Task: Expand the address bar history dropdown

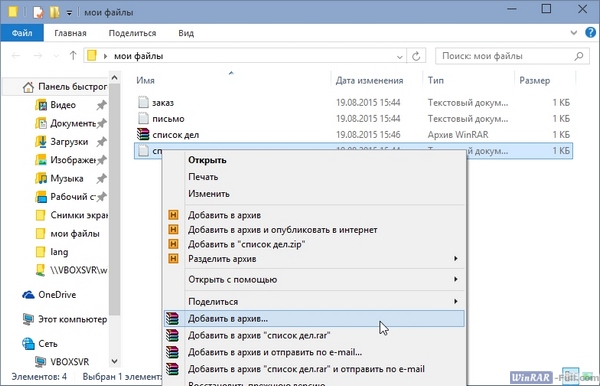Action: pos(399,57)
